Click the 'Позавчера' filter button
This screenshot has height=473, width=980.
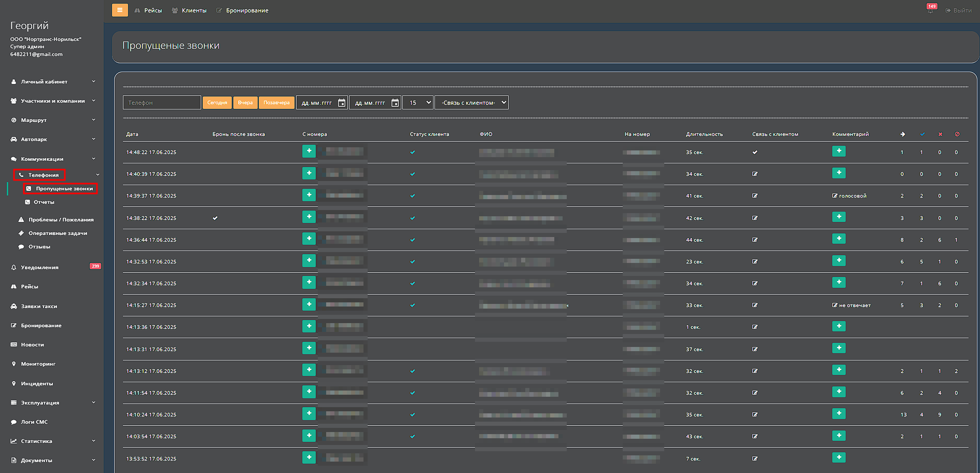pos(276,103)
